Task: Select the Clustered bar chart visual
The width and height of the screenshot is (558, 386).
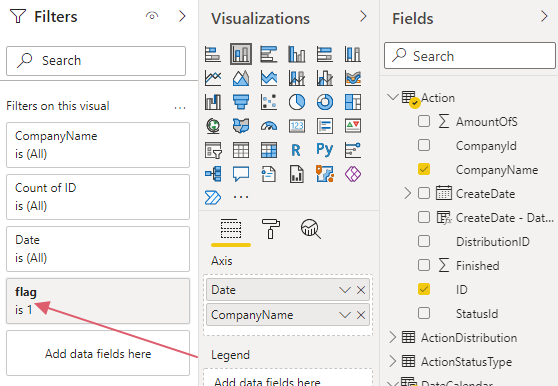Action: point(269,54)
